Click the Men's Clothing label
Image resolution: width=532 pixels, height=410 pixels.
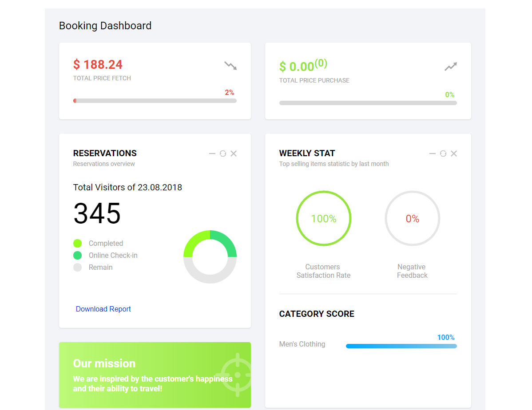pyautogui.click(x=302, y=344)
